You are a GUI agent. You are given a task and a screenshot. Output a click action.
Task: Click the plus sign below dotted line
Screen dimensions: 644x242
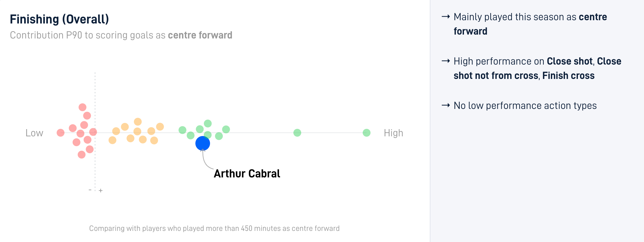(101, 190)
